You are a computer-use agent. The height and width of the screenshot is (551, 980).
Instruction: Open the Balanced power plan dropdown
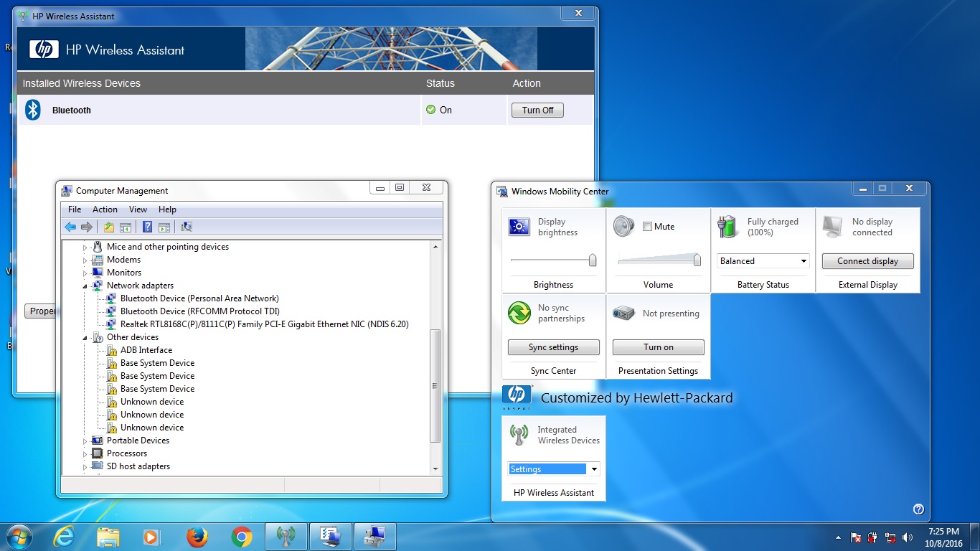point(763,261)
